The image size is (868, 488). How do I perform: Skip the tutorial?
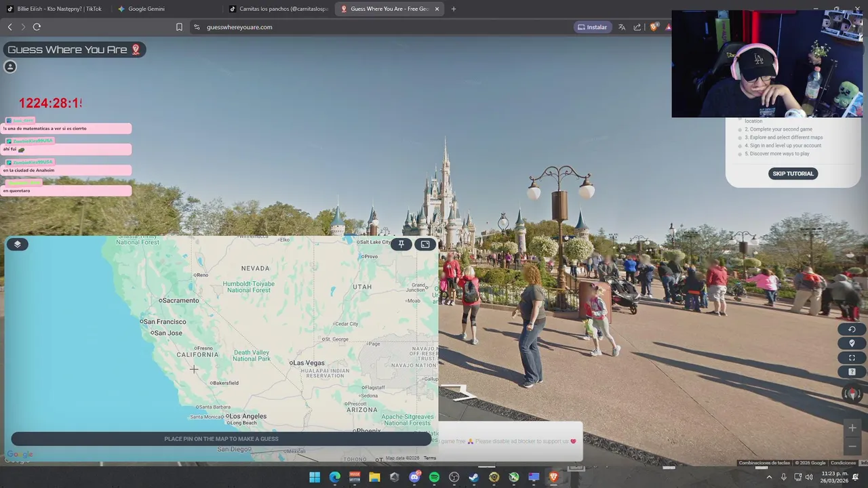coord(793,174)
